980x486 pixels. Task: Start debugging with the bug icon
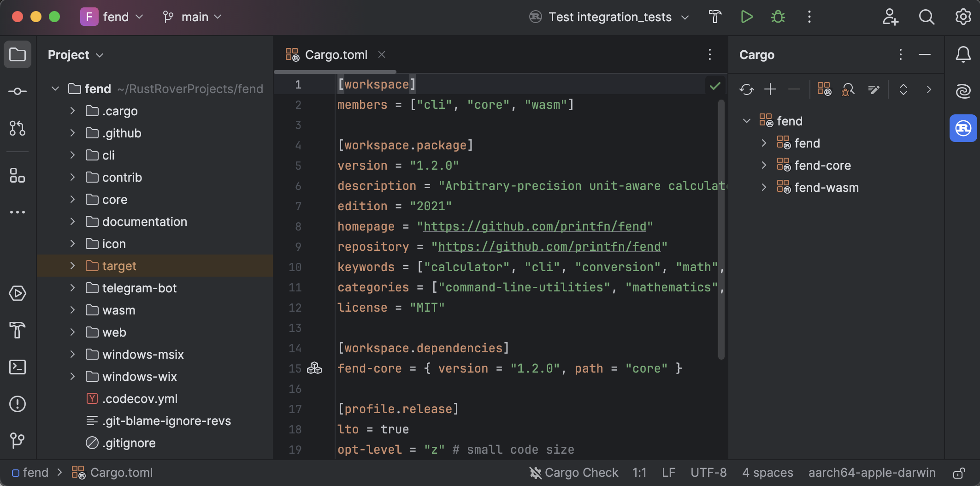(x=778, y=17)
